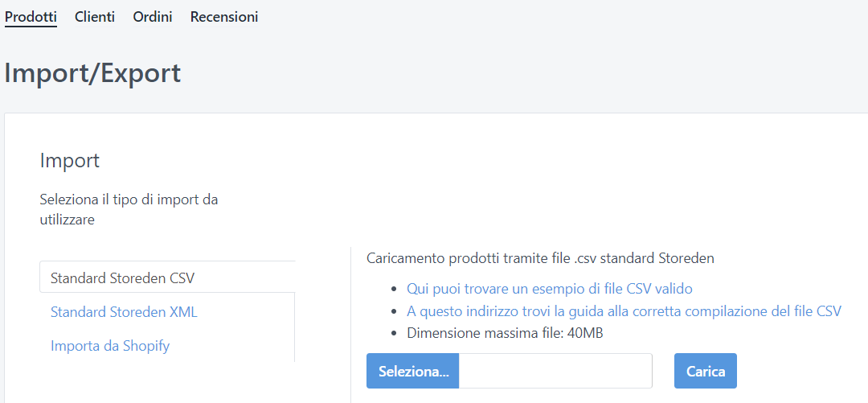Open the Prodotti tab
The image size is (868, 403).
click(x=31, y=16)
